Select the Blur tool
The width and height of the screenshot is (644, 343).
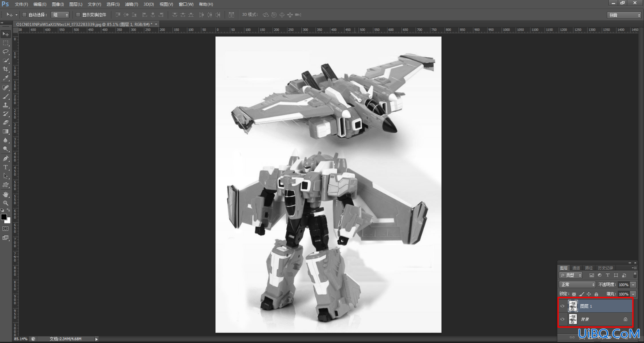(x=5, y=140)
